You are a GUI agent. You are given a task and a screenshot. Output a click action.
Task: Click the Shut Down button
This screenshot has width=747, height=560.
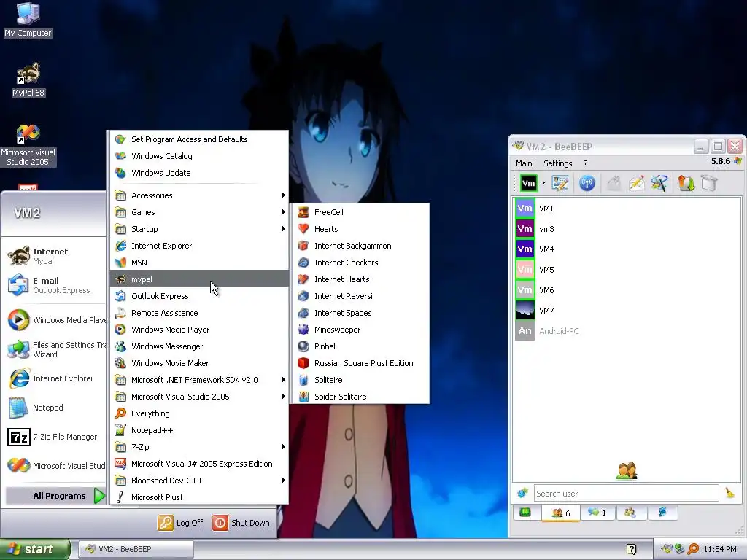(x=241, y=523)
